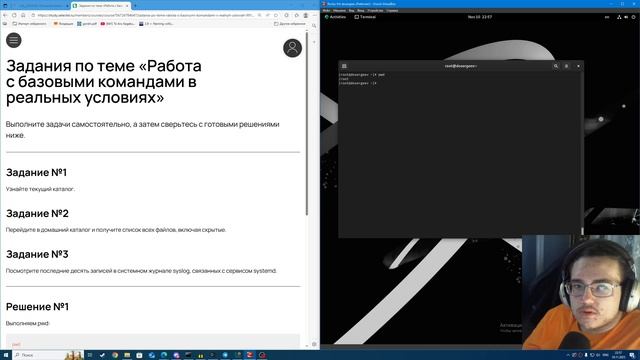This screenshot has height=360, width=640.
Task: Open Windows notification center icon
Action: tap(632, 355)
